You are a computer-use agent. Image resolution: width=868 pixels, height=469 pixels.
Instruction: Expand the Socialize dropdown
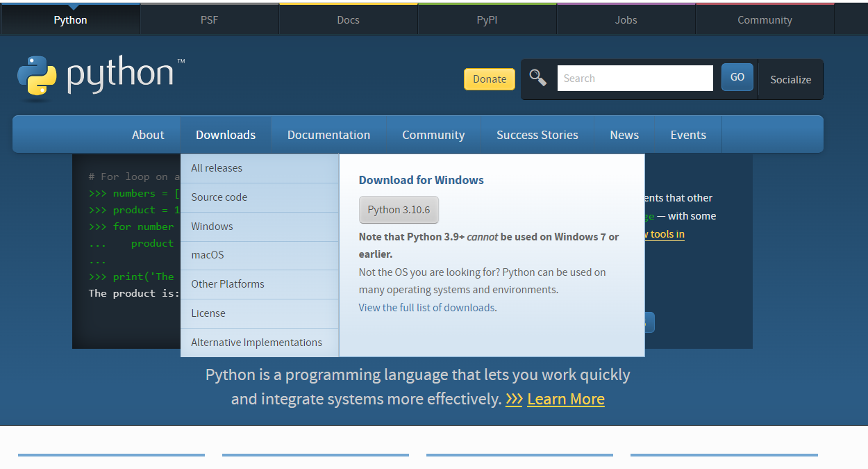click(790, 79)
